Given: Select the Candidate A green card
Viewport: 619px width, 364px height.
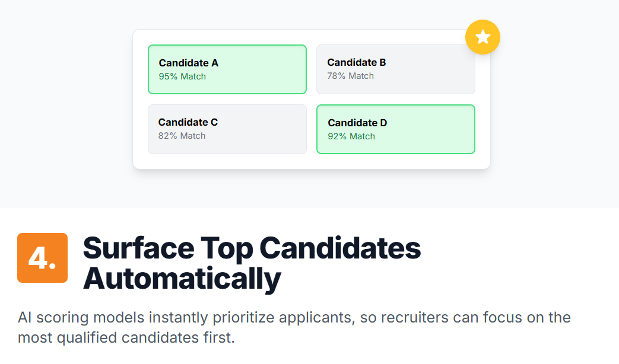Looking at the screenshot, I should (x=227, y=69).
